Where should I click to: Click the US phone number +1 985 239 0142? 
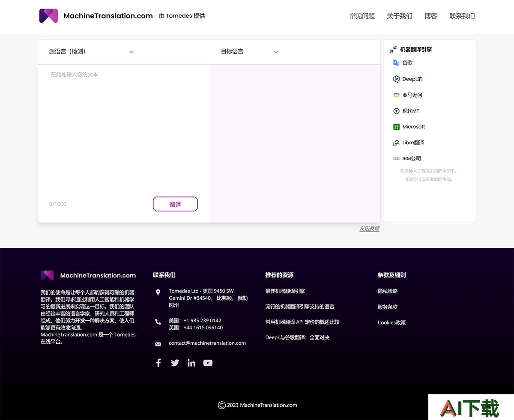click(x=202, y=321)
